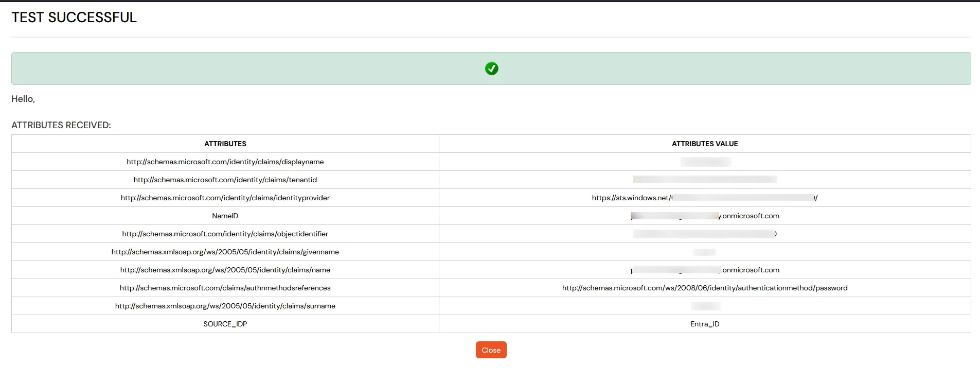
Task: Select the Entra_ID value cell
Action: pyautogui.click(x=705, y=324)
